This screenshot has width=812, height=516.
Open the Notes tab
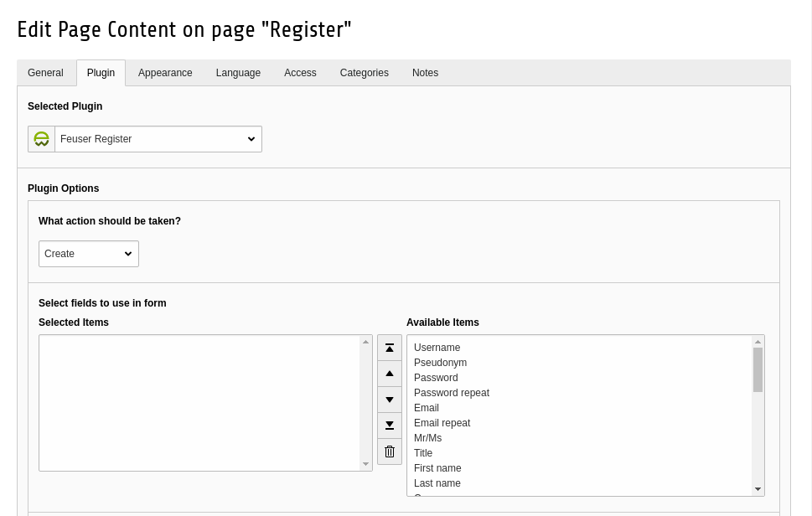pos(425,73)
